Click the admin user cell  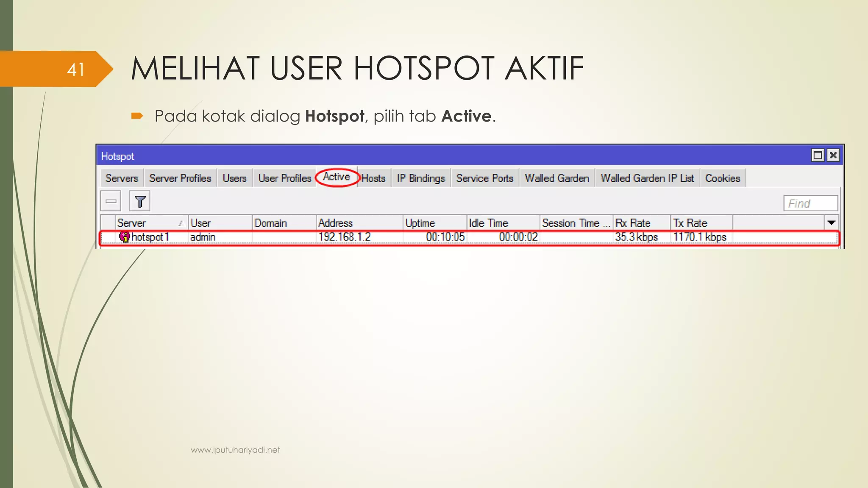(220, 237)
